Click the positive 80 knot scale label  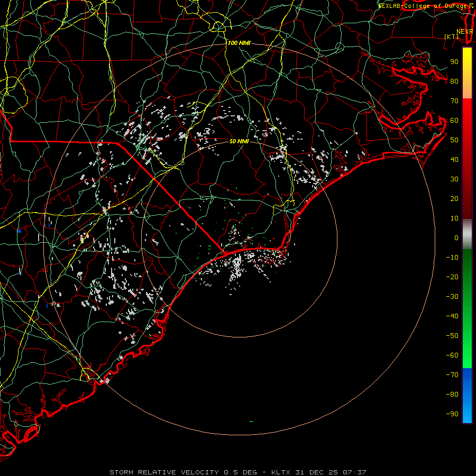coord(454,81)
